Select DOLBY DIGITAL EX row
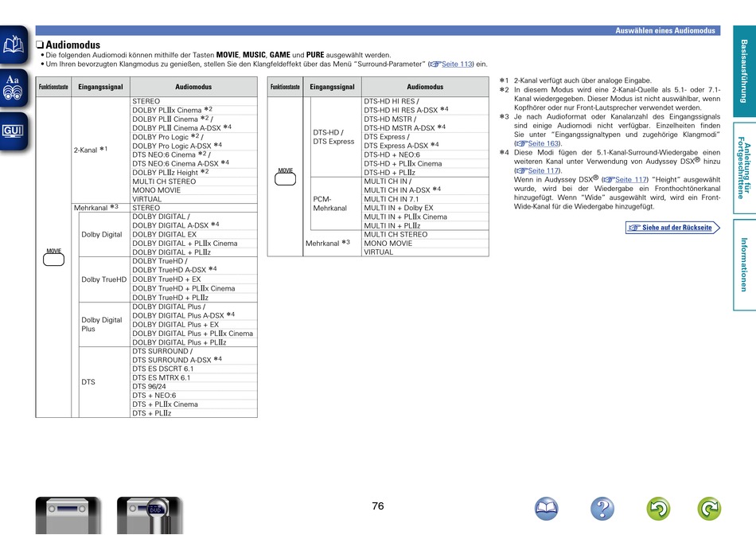This screenshot has width=756, height=535. point(193,234)
